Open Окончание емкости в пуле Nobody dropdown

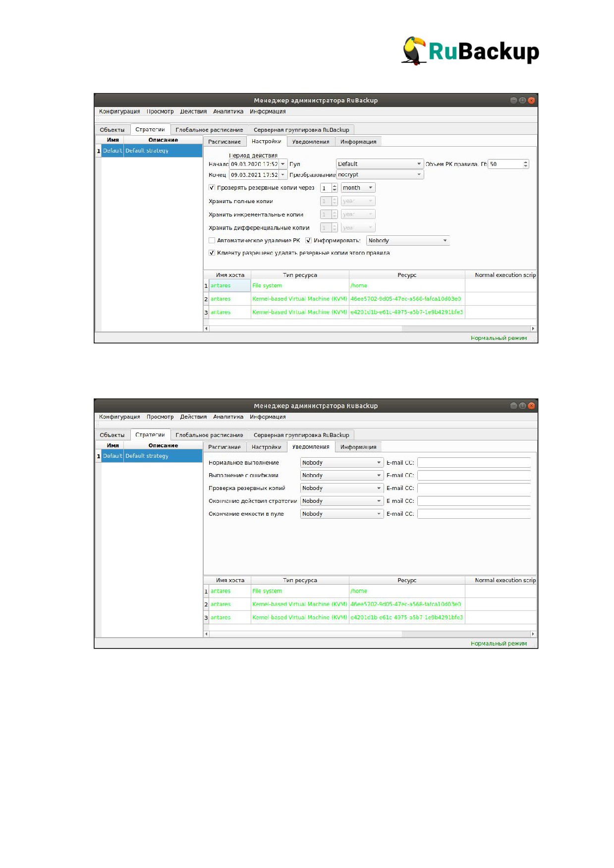point(342,514)
